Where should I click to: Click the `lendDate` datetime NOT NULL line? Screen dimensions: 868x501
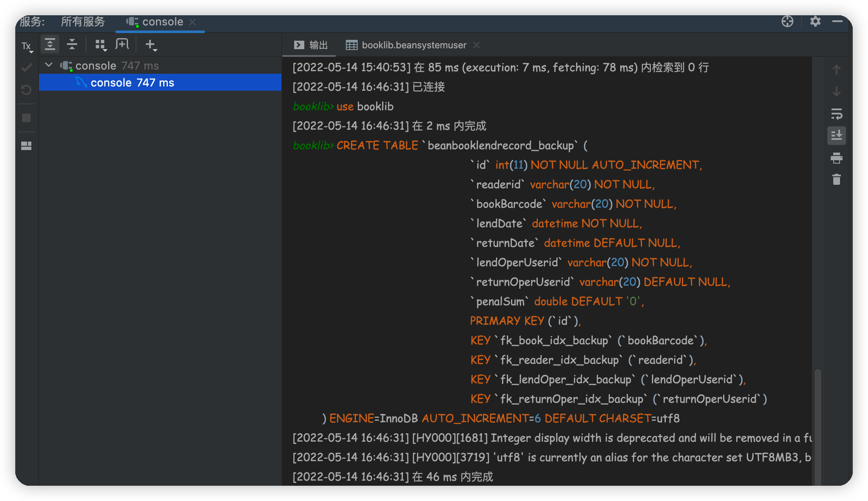pyautogui.click(x=556, y=223)
